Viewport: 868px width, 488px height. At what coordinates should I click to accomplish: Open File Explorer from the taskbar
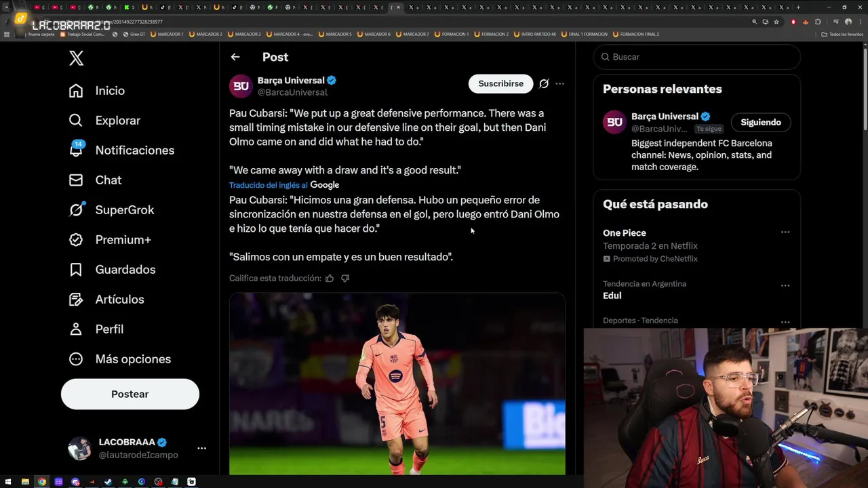tap(25, 482)
